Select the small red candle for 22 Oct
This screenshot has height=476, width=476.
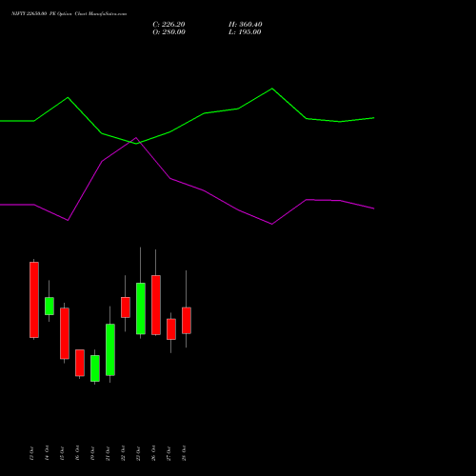point(126,307)
